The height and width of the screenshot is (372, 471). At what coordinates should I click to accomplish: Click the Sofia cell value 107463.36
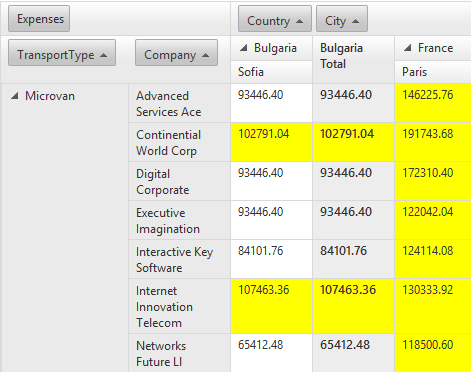(x=271, y=306)
